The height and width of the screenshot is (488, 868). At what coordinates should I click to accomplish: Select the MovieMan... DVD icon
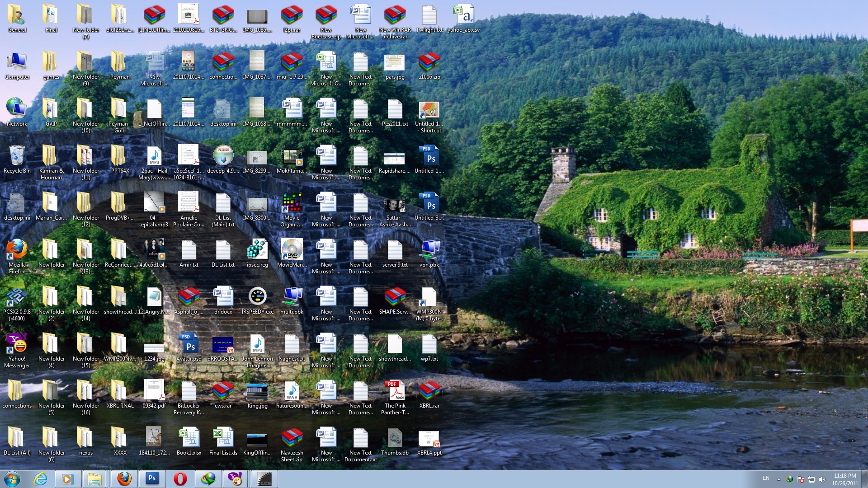click(x=292, y=253)
